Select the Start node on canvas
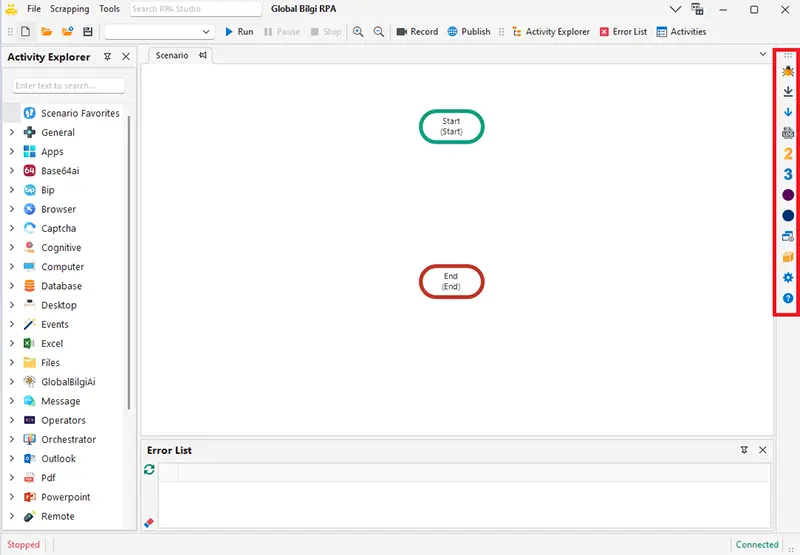800x555 pixels. [x=452, y=127]
